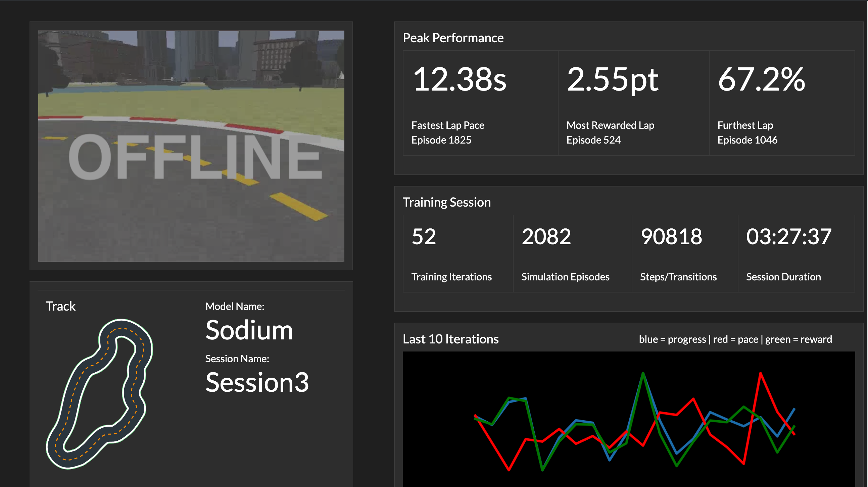The image size is (868, 487).
Task: Click the Episode 1046 label
Action: (747, 140)
